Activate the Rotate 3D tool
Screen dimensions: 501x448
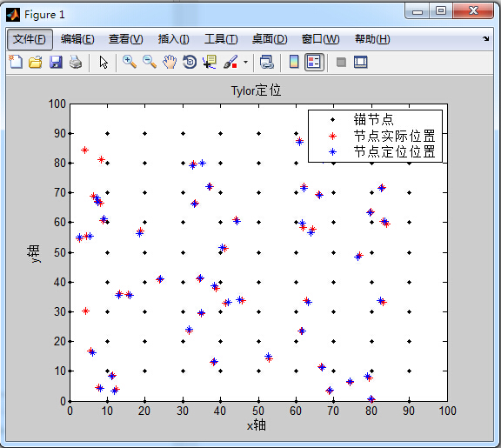click(190, 62)
